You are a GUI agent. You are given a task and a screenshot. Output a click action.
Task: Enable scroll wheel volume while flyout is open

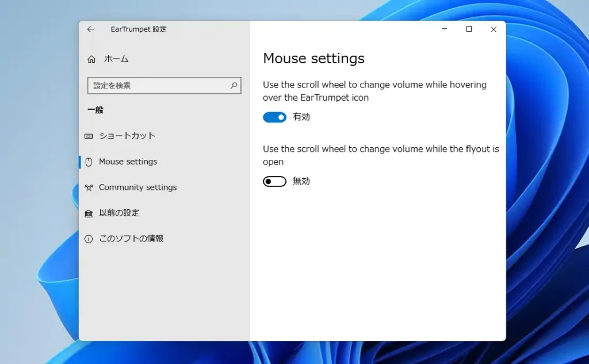point(274,181)
